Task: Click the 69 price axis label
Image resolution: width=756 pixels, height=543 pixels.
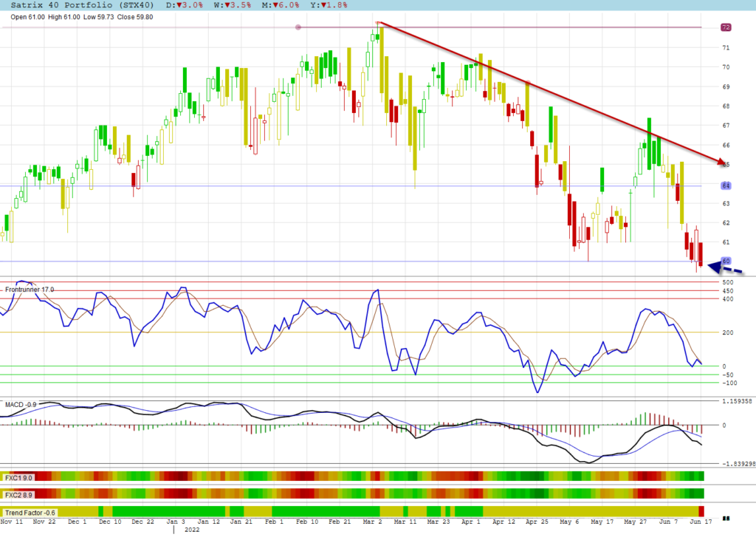Action: [726, 87]
